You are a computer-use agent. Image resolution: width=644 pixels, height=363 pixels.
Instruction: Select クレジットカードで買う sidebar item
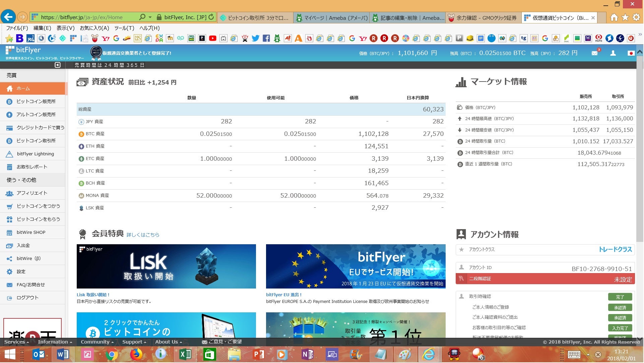coord(33,128)
